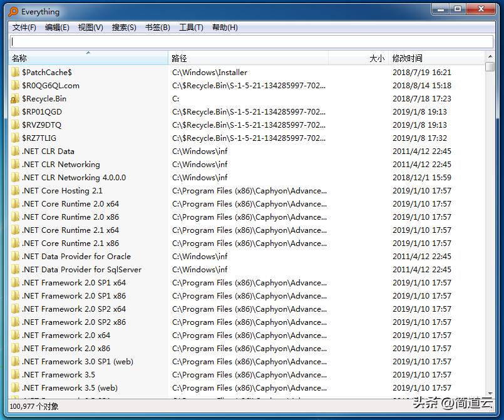
Task: Open the 文件(F) menu
Action: point(24,28)
